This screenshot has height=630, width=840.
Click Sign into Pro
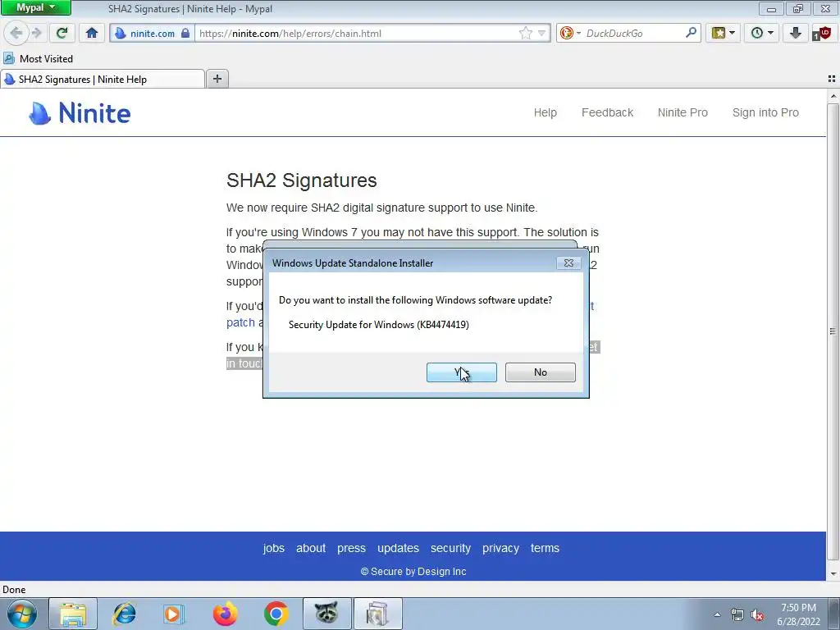[765, 112]
